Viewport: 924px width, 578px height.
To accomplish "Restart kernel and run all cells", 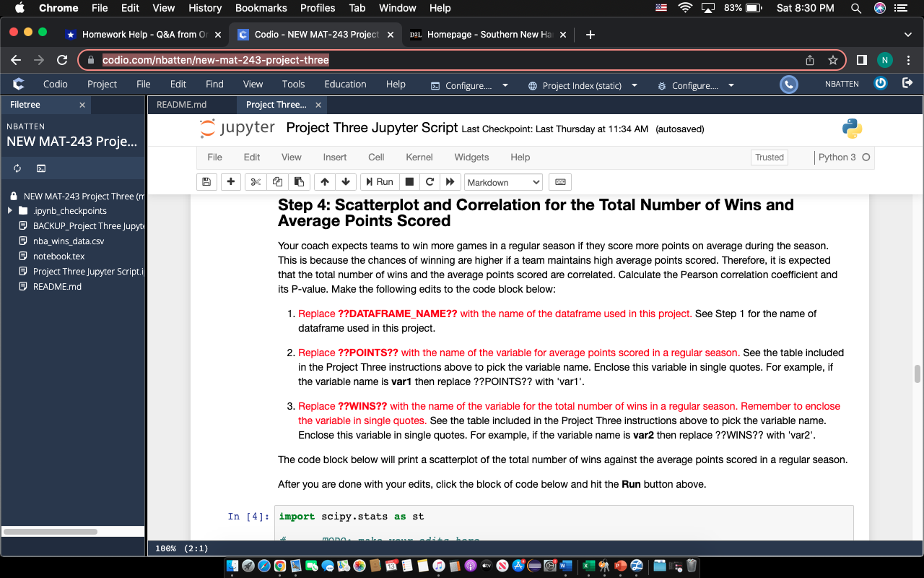I will (x=450, y=182).
